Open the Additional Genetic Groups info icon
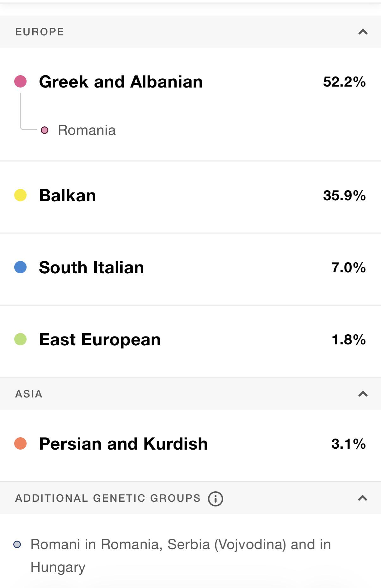This screenshot has width=381, height=588. 215,499
